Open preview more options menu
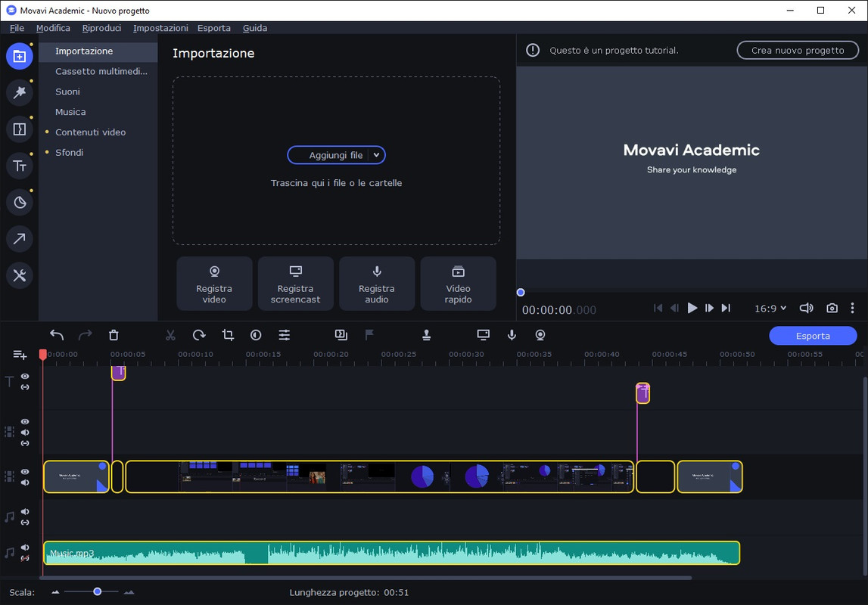Image resolution: width=868 pixels, height=605 pixels. click(x=852, y=308)
